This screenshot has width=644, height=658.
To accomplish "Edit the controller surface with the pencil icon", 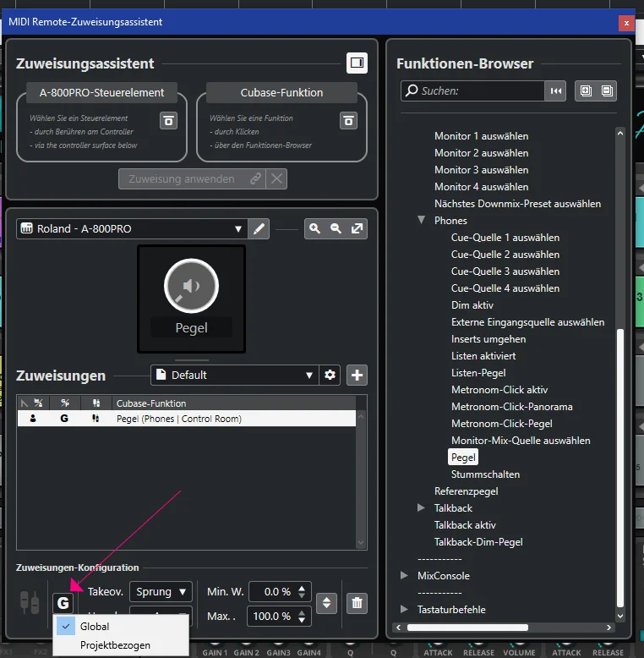I will click(259, 228).
